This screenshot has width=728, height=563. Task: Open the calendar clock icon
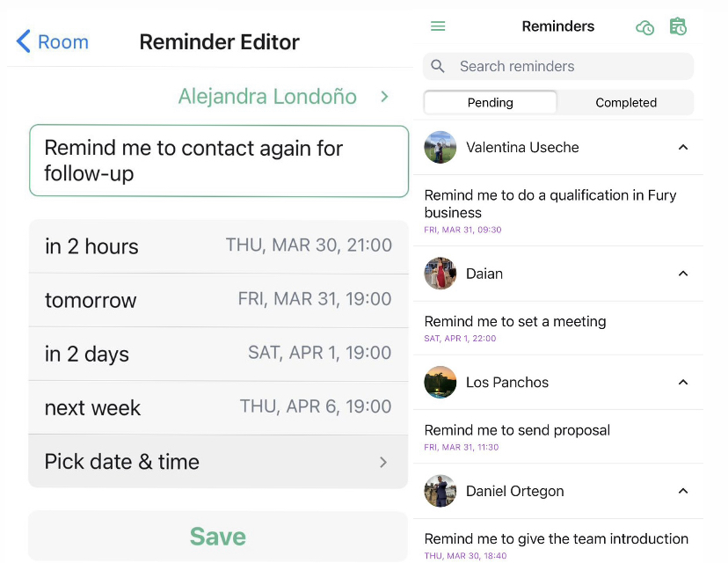[x=678, y=26]
